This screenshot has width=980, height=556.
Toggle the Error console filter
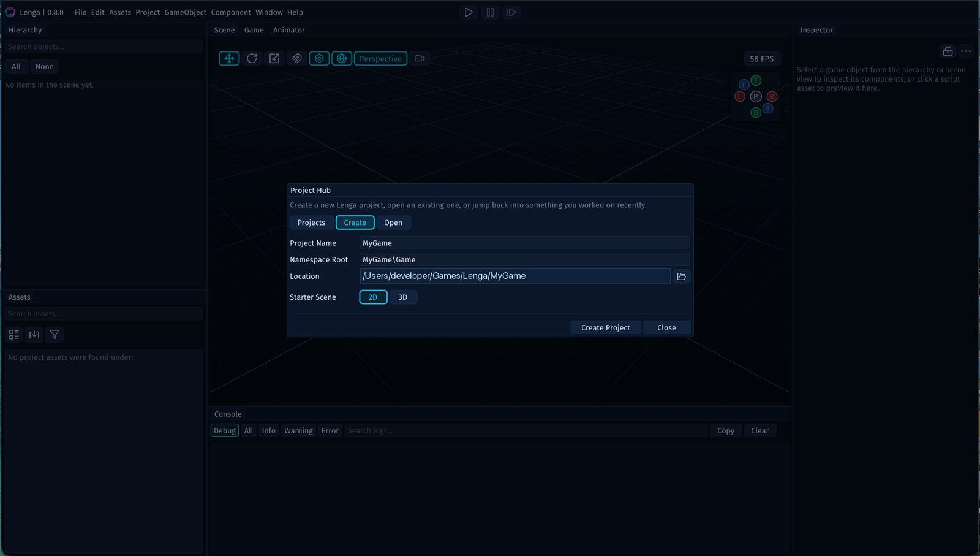(330, 430)
